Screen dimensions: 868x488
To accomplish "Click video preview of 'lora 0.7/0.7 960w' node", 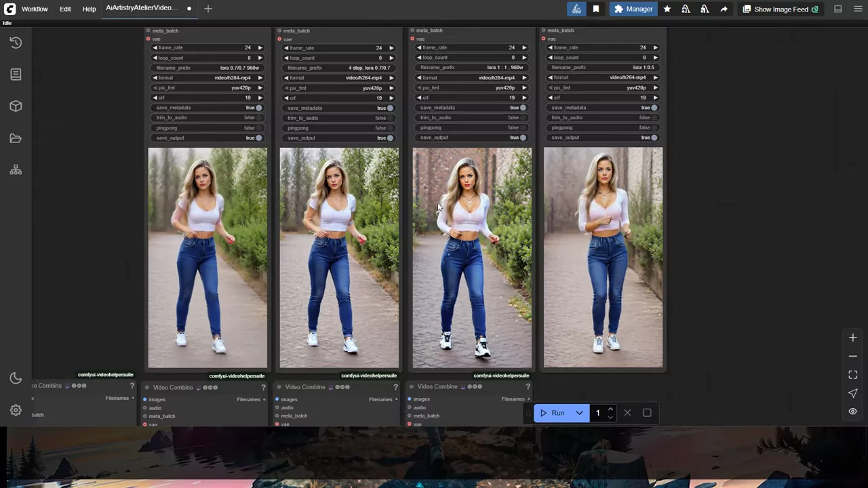I will click(x=208, y=258).
